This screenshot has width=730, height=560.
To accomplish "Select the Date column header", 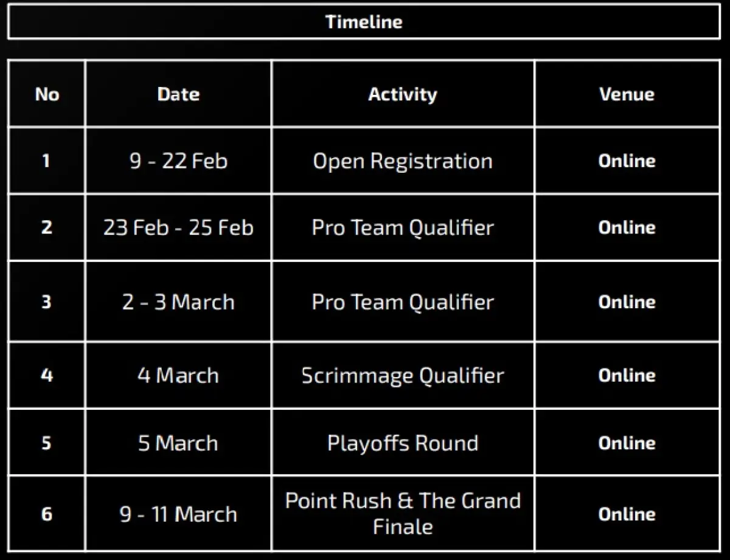I will coord(178,94).
